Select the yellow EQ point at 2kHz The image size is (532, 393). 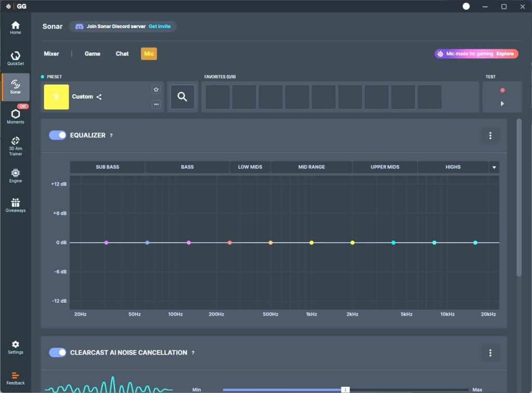[353, 243]
